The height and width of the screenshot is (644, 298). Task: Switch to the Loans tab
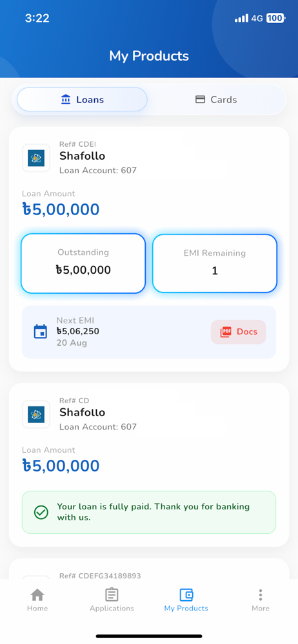(82, 99)
